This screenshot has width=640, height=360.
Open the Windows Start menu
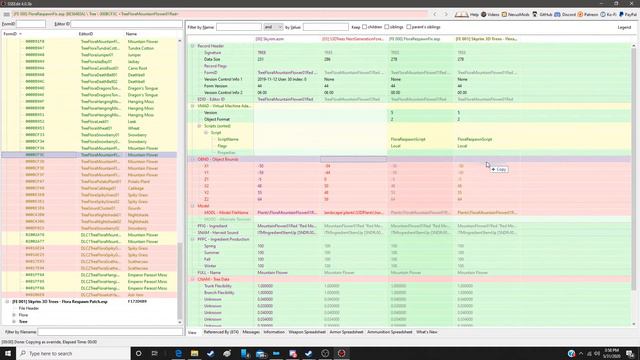tap(8, 353)
